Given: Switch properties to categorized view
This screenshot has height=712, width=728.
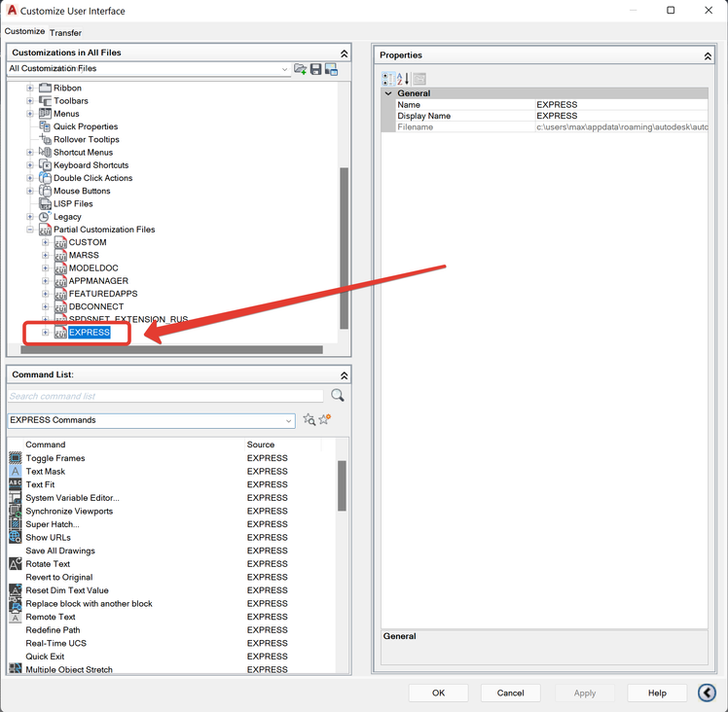Looking at the screenshot, I should click(x=388, y=79).
